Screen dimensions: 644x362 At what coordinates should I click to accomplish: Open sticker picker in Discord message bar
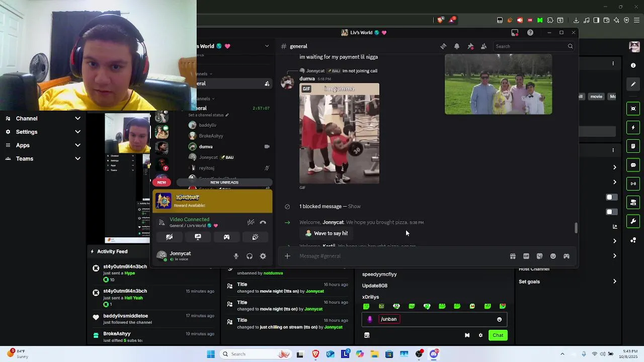click(x=539, y=256)
